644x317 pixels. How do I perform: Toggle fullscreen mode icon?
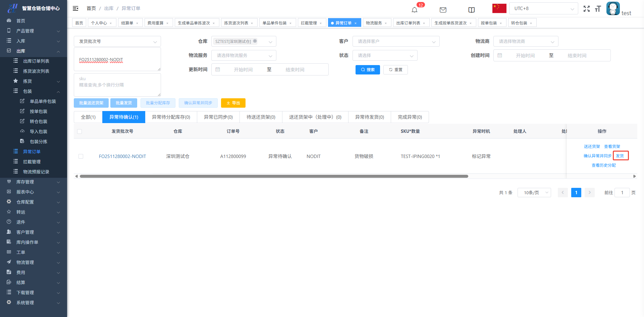586,9
